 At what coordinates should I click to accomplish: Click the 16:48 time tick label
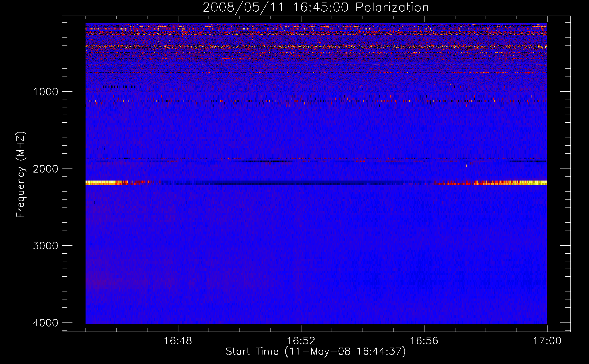pos(178,341)
